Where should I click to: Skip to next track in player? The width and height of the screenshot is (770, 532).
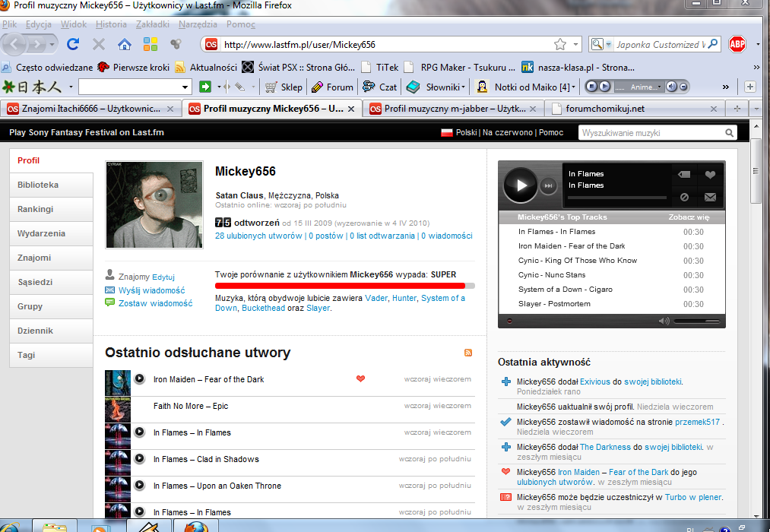549,185
